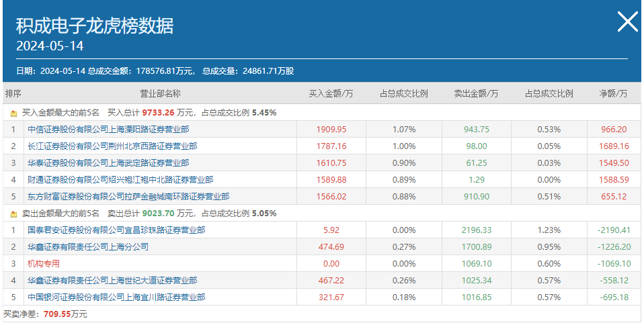Screen dimensions: 644x325
Task: Click the 排序 column header
Action: (13, 93)
